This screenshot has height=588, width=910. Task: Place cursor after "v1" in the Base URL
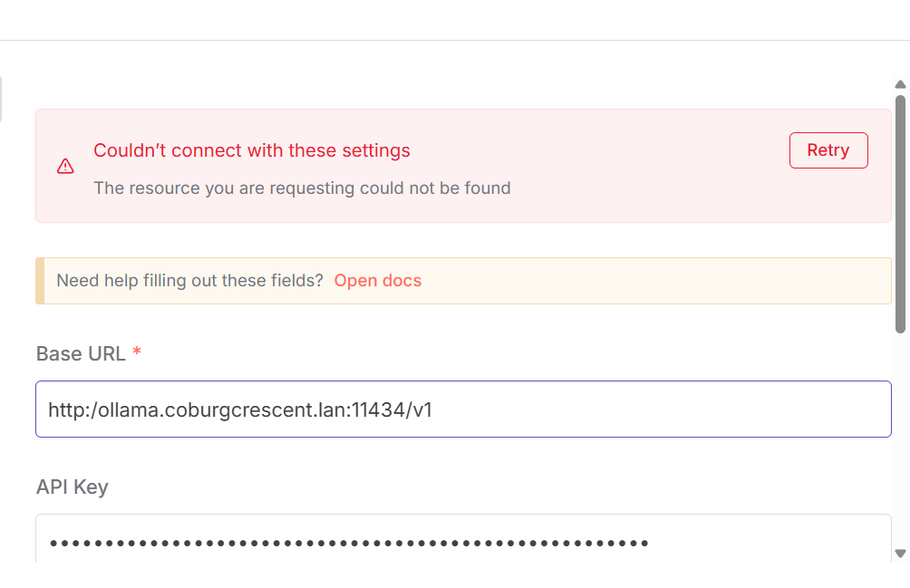[x=434, y=410]
